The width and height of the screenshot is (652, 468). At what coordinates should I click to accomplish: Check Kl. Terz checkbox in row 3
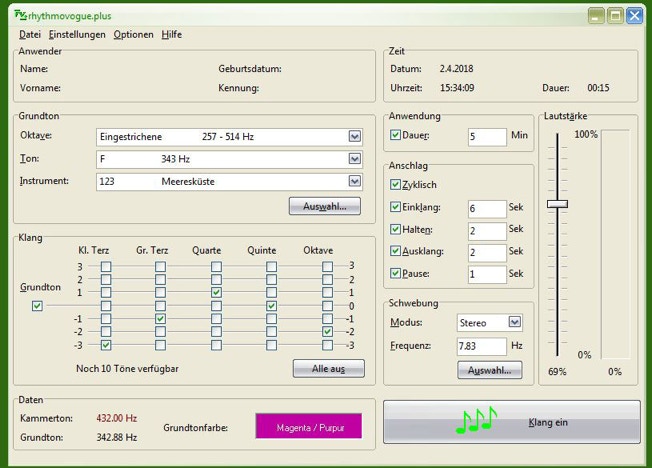click(106, 266)
